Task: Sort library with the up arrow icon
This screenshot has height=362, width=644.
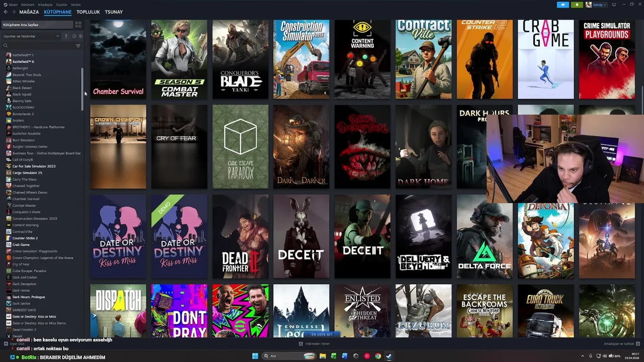Action: pyautogui.click(x=66, y=36)
